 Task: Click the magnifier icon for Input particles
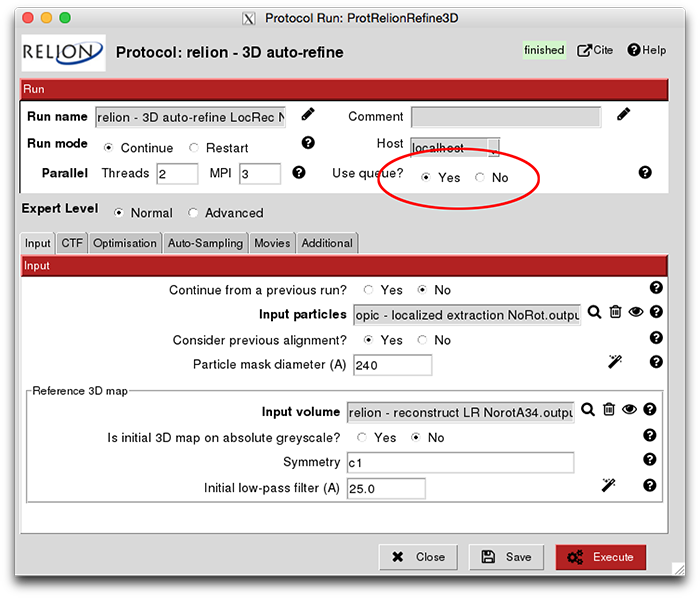point(594,313)
